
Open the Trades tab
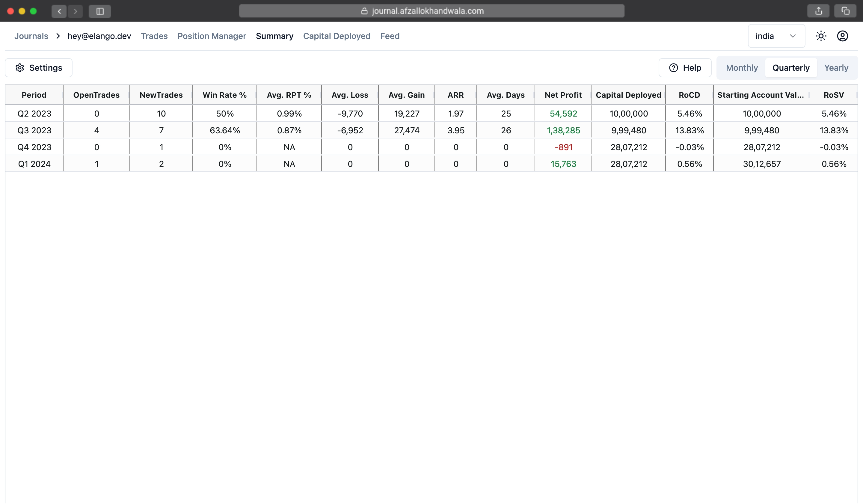154,36
